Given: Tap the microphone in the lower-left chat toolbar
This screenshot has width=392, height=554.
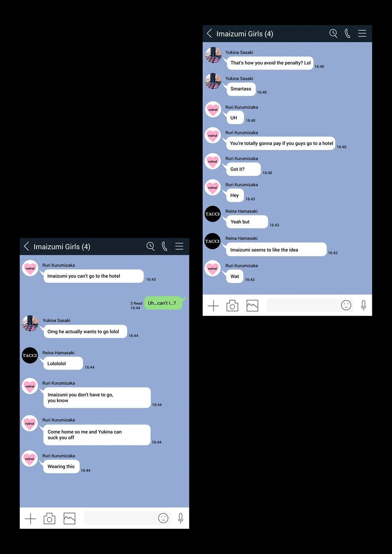Looking at the screenshot, I should pos(180,518).
